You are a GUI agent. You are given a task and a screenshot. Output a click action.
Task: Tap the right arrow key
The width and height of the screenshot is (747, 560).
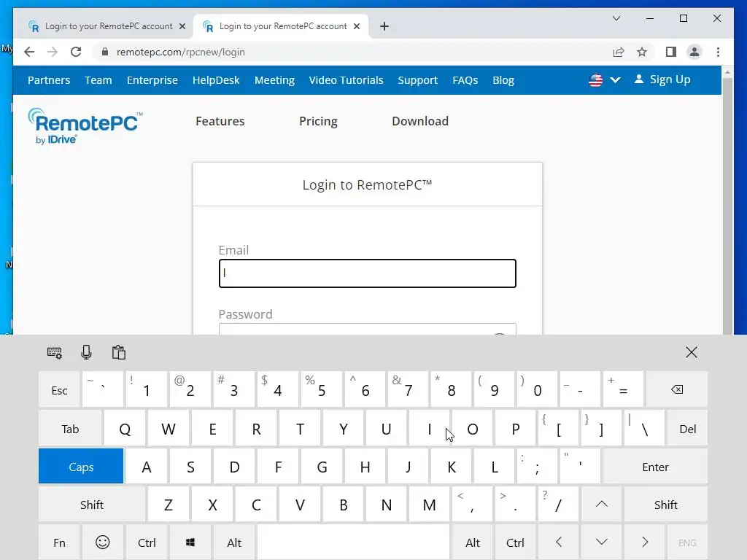click(645, 542)
